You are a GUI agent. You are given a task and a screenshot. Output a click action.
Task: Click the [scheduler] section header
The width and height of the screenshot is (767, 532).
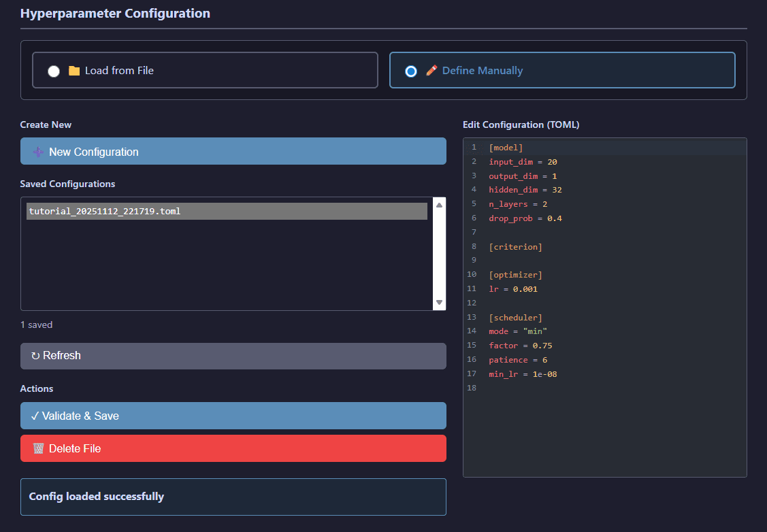pos(516,318)
